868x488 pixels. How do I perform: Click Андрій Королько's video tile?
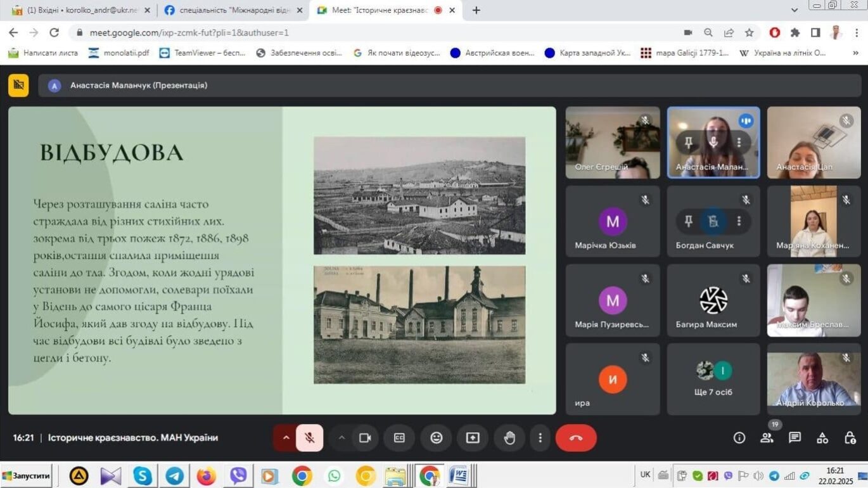pyautogui.click(x=814, y=379)
